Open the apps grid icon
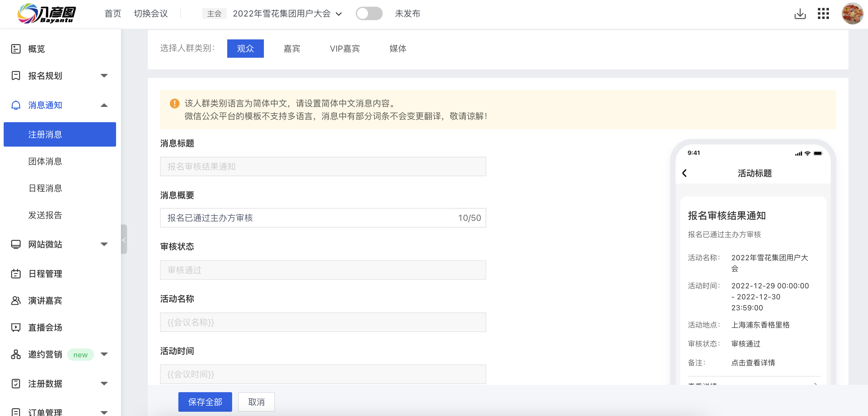Viewport: 868px width, 416px height. pyautogui.click(x=823, y=14)
